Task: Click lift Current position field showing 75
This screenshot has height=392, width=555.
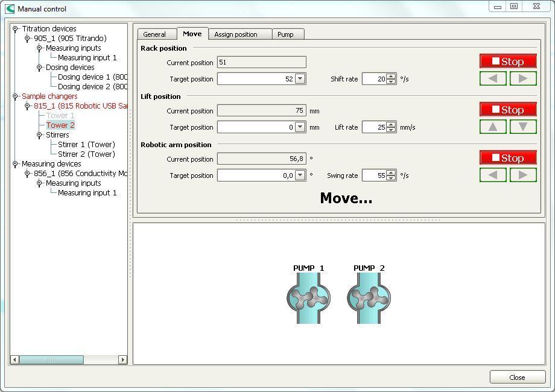Action: click(x=262, y=110)
